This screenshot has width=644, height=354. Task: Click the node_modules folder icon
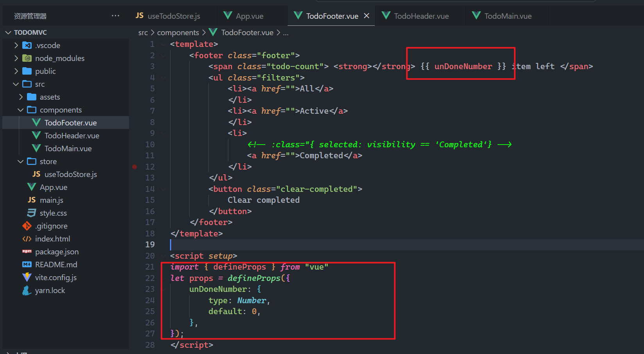[x=27, y=58]
